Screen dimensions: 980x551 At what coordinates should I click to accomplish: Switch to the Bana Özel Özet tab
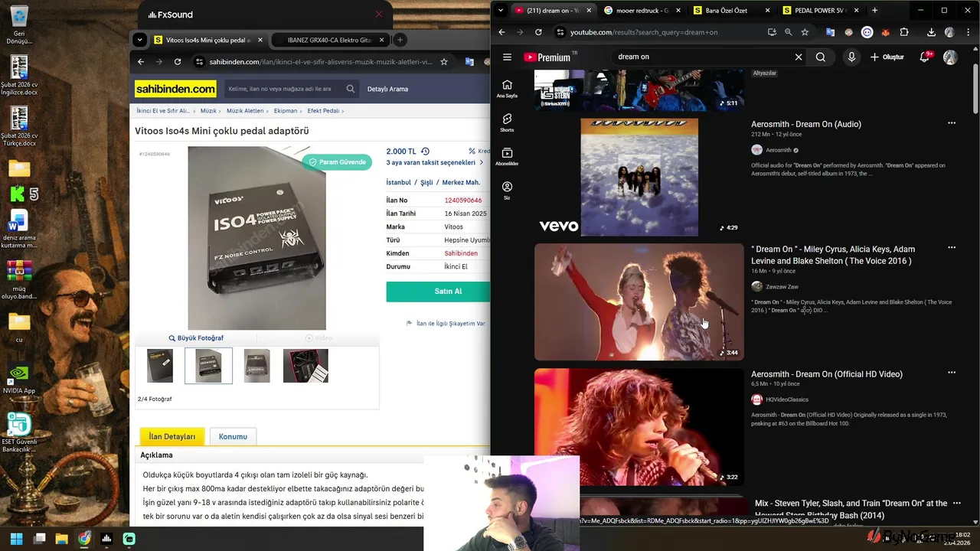[730, 11]
